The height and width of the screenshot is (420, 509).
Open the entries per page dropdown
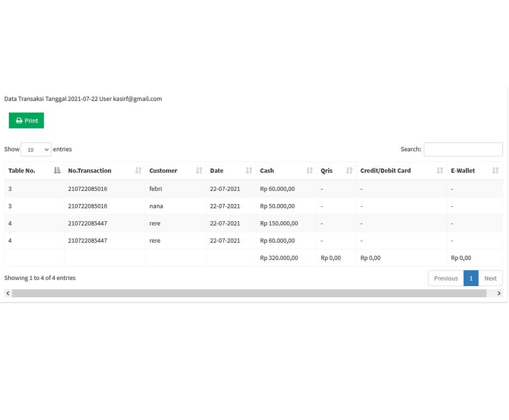pos(36,150)
